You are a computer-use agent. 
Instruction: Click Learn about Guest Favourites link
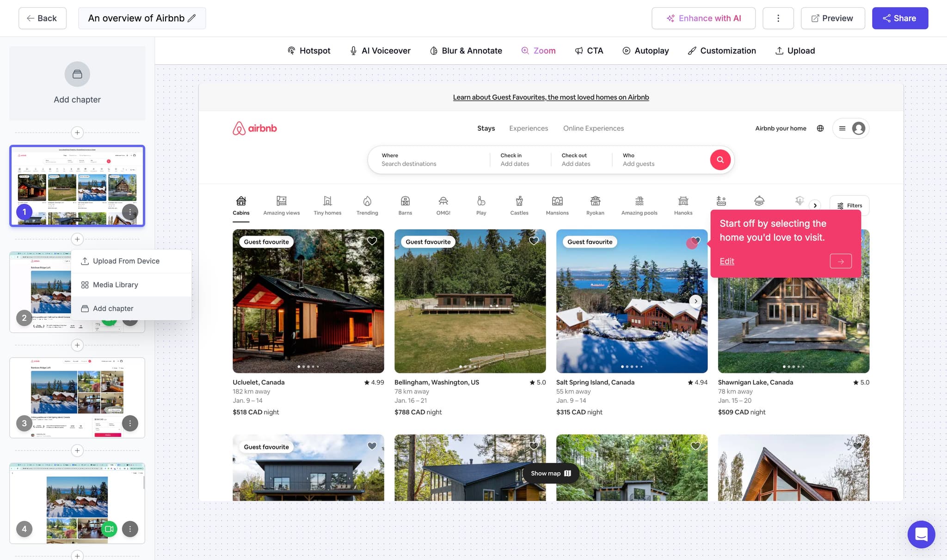point(551,97)
